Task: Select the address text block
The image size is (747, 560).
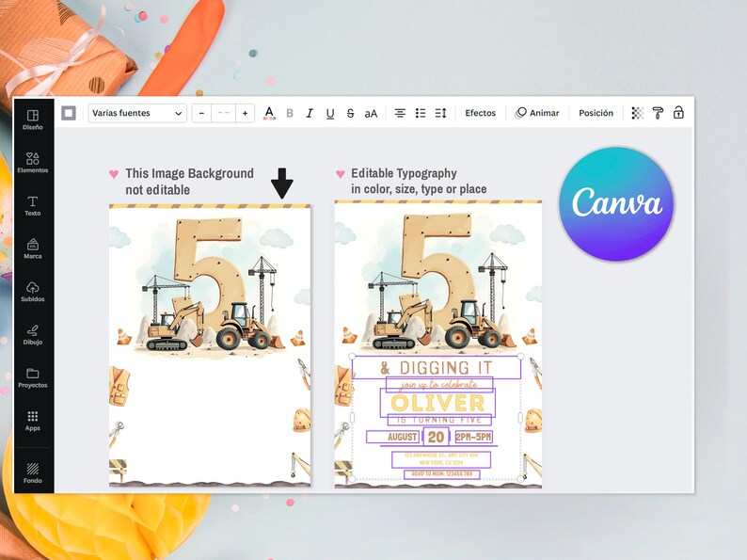Action: coord(441,459)
